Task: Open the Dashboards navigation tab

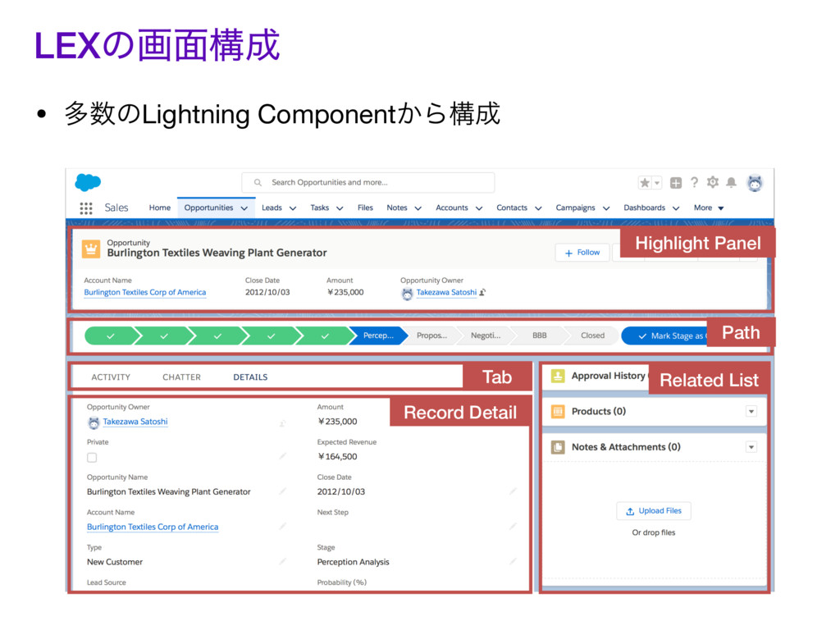Action: pos(645,208)
